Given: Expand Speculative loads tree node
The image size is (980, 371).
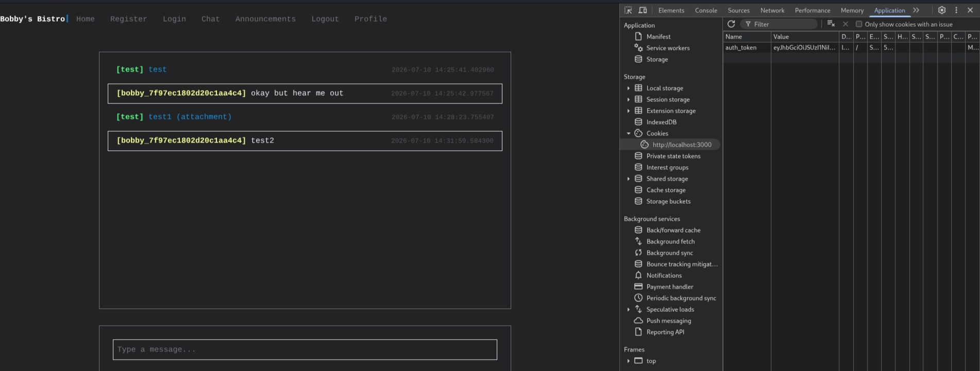Looking at the screenshot, I should point(628,309).
